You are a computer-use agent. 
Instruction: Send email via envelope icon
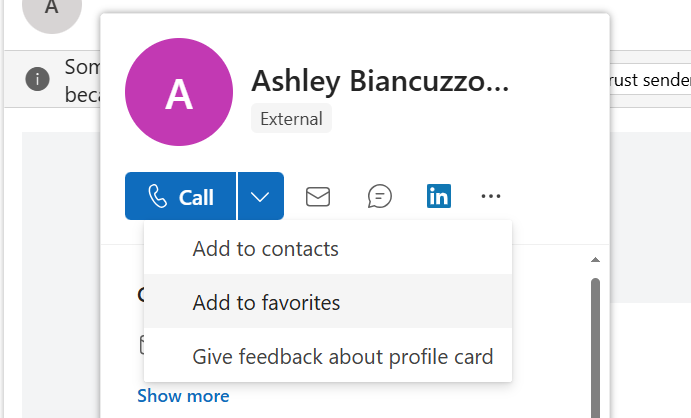[x=318, y=196]
